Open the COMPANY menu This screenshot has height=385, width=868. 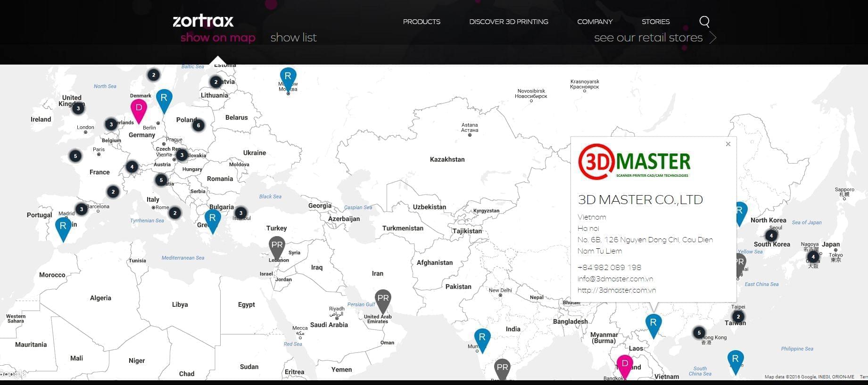coord(595,22)
